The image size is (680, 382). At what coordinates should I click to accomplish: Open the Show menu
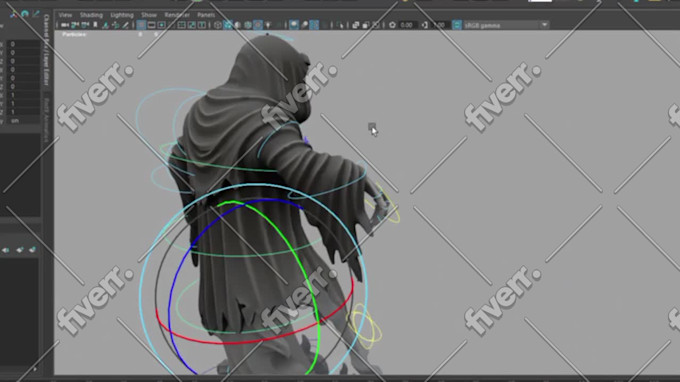[149, 15]
